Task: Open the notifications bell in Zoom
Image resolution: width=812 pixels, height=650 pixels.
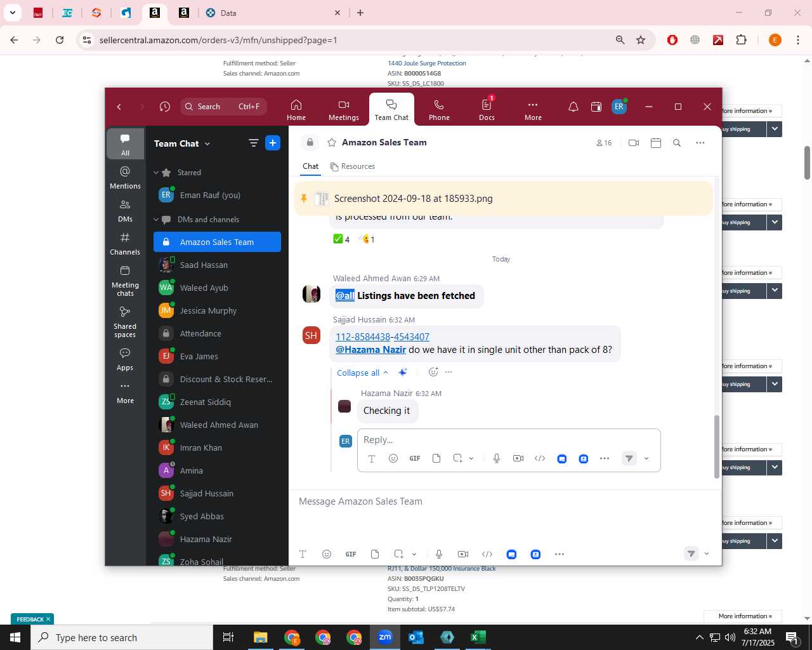Action: [573, 107]
